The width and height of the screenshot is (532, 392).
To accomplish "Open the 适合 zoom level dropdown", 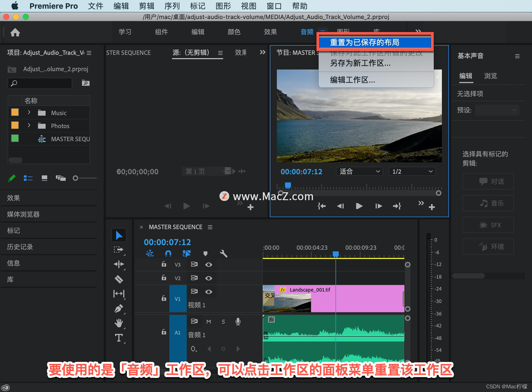I will [359, 171].
